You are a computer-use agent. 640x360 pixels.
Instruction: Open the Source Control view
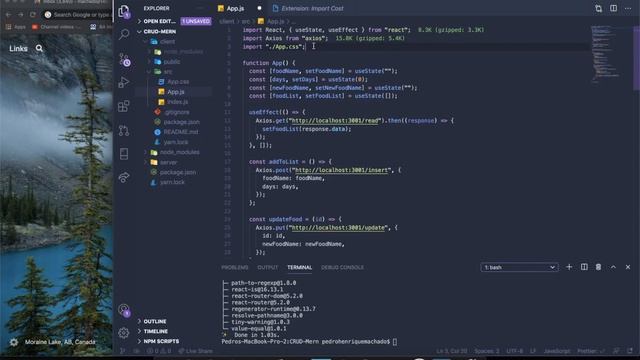(x=124, y=60)
